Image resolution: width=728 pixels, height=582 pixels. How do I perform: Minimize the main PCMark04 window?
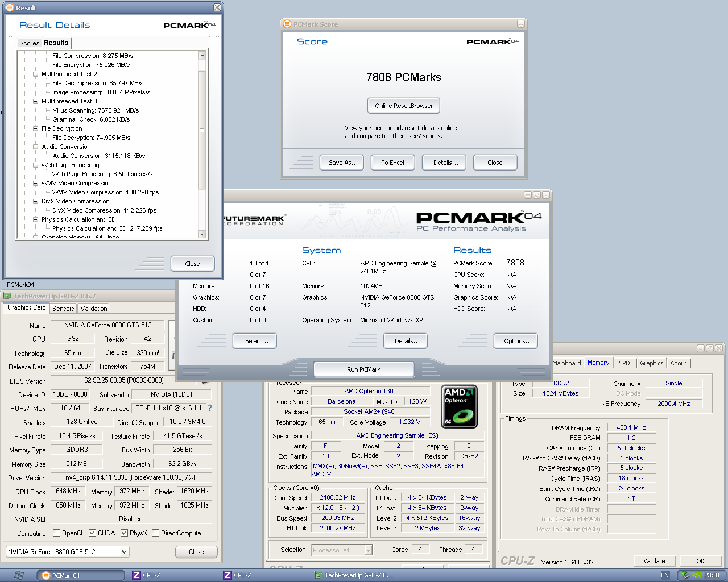[528, 195]
